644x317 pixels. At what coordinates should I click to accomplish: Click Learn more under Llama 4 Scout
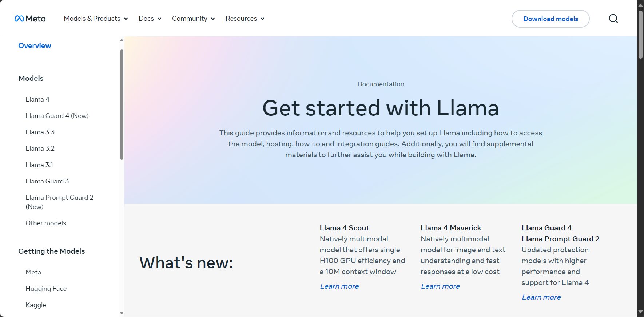[x=339, y=286]
